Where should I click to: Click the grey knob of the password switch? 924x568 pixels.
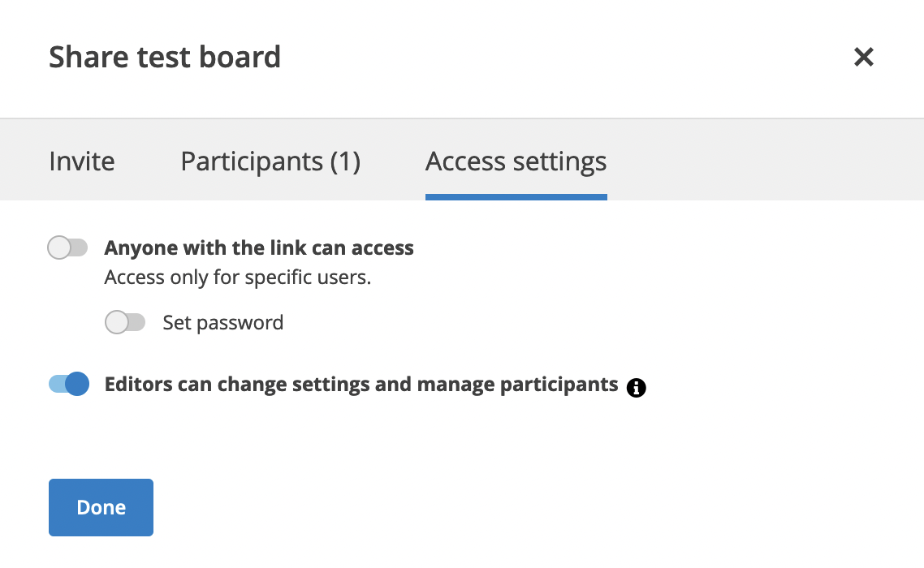pos(116,322)
